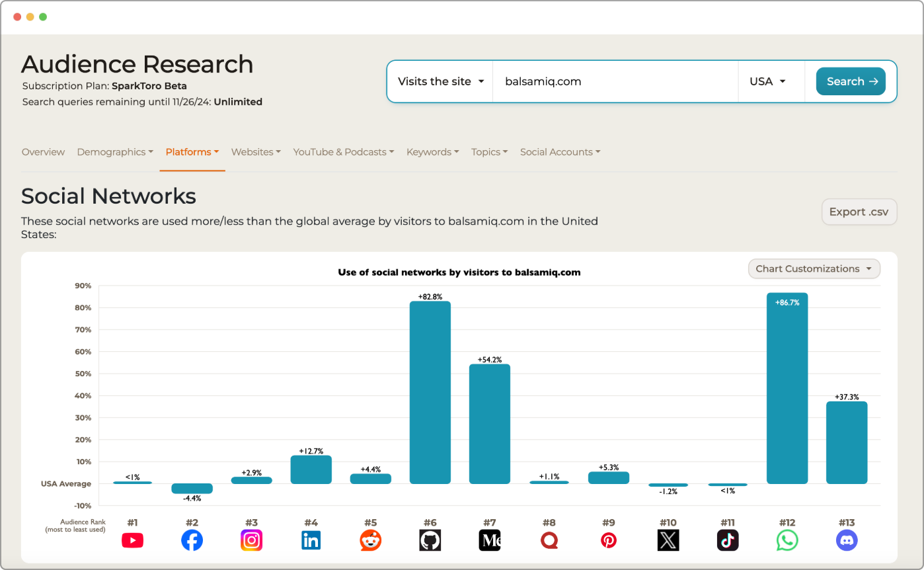Open the Demographics tab menu

tap(115, 152)
